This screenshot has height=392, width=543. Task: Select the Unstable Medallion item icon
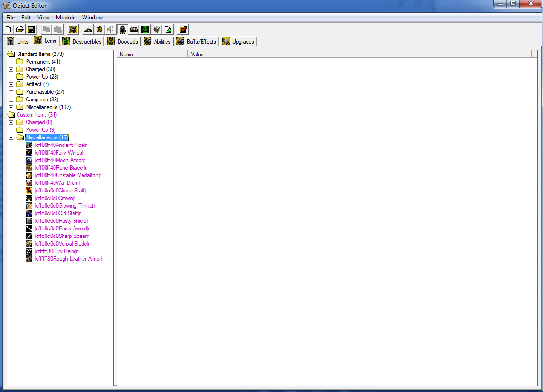29,175
